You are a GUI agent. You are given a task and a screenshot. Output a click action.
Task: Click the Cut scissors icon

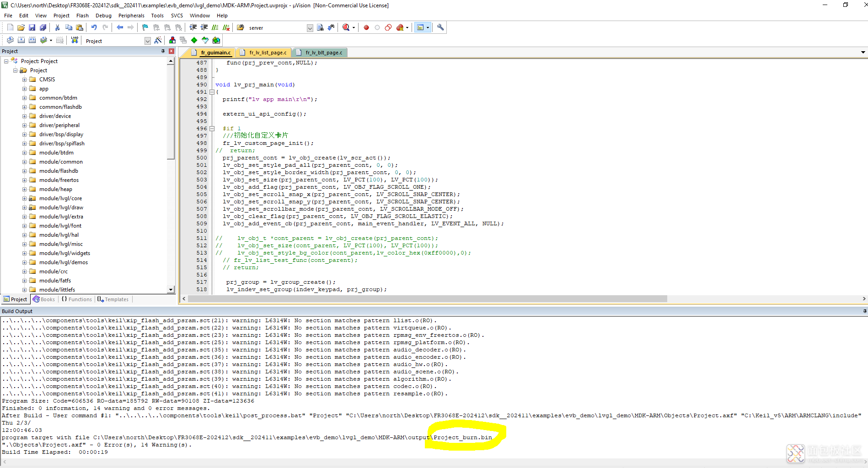tap(58, 27)
